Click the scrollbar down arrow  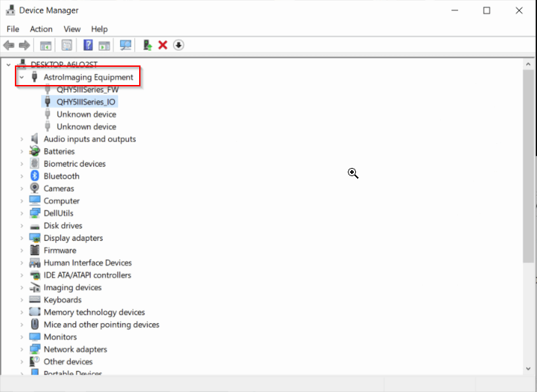pos(528,369)
